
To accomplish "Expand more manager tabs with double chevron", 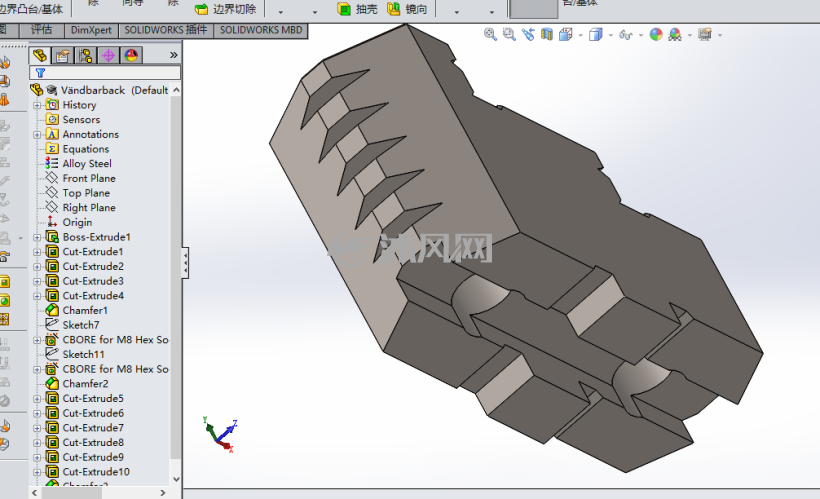I will point(174,55).
